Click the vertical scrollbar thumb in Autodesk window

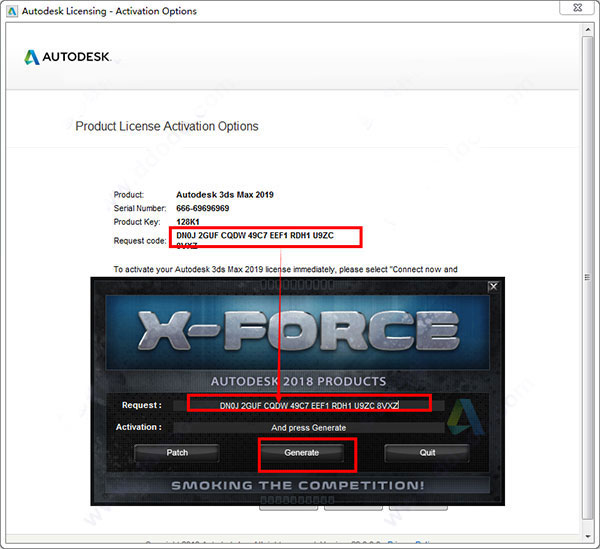coord(588,277)
